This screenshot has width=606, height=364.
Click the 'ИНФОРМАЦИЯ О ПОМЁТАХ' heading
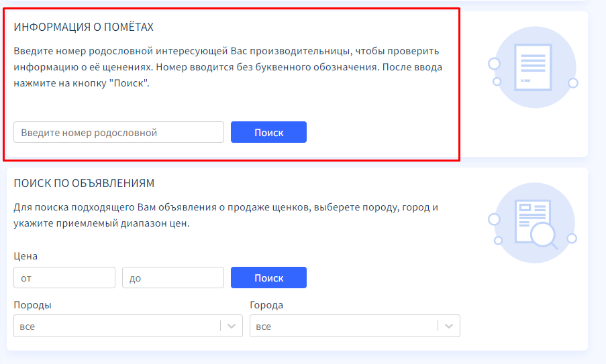coord(84,27)
